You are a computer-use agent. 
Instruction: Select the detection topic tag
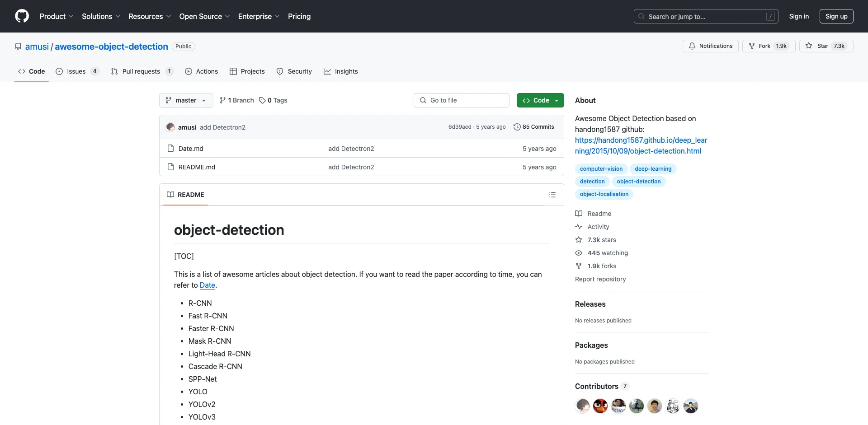592,182
